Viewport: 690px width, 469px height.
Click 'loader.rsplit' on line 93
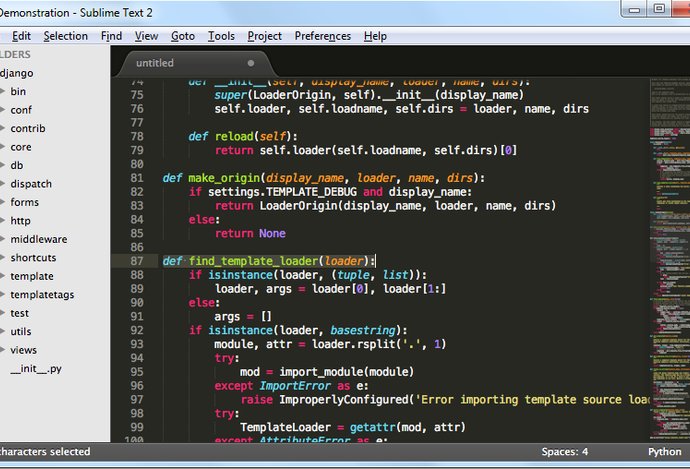[x=353, y=344]
